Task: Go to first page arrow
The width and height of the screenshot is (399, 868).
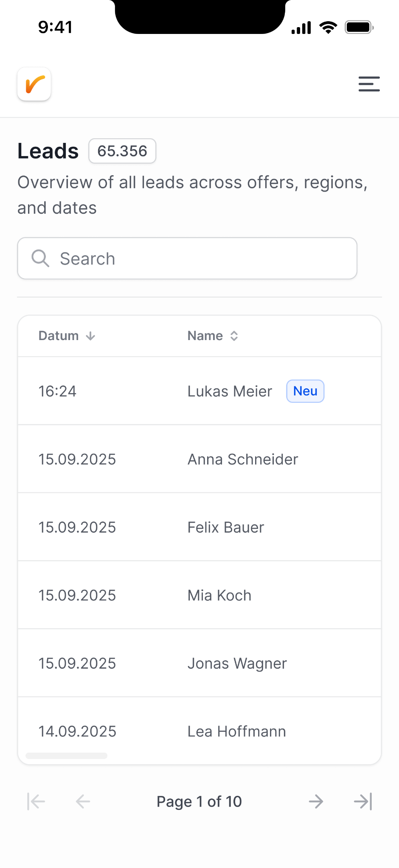Action: [36, 801]
